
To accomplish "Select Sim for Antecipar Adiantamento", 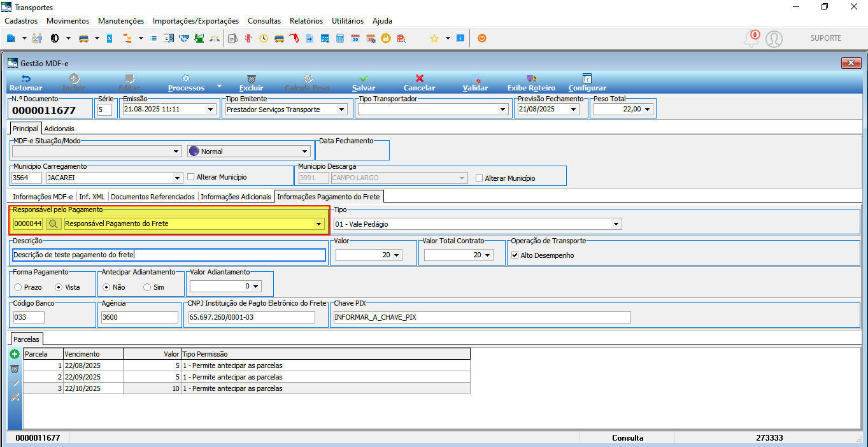I will click(147, 287).
